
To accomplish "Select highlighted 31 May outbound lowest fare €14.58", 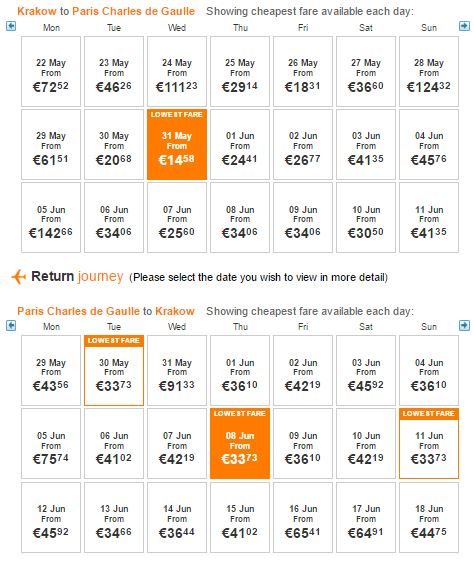I will pos(177,144).
